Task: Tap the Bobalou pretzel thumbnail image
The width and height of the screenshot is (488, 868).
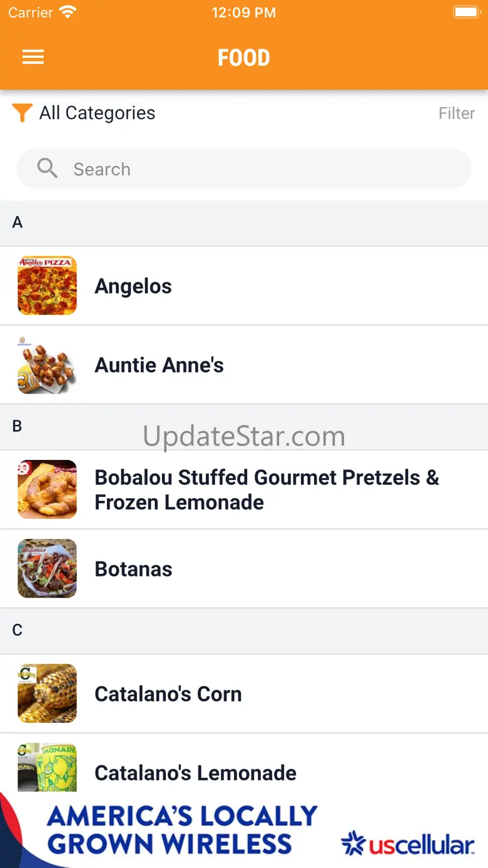Action: tap(47, 489)
